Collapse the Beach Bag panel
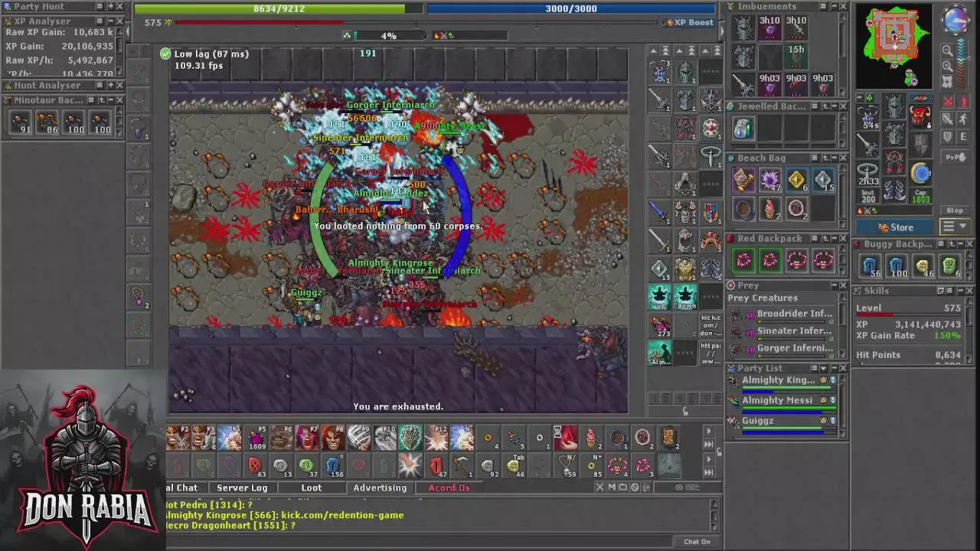 click(x=833, y=158)
